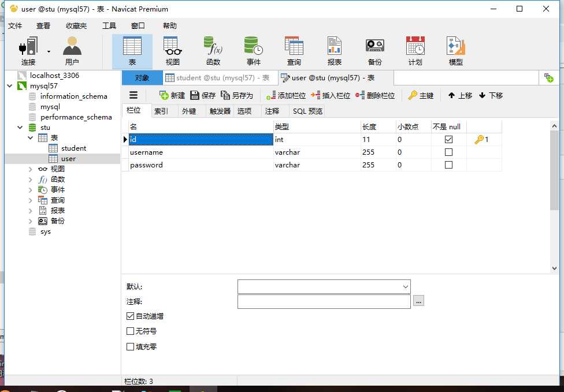Collapse the stu database node
Image resolution: width=564 pixels, height=392 pixels.
(x=20, y=128)
